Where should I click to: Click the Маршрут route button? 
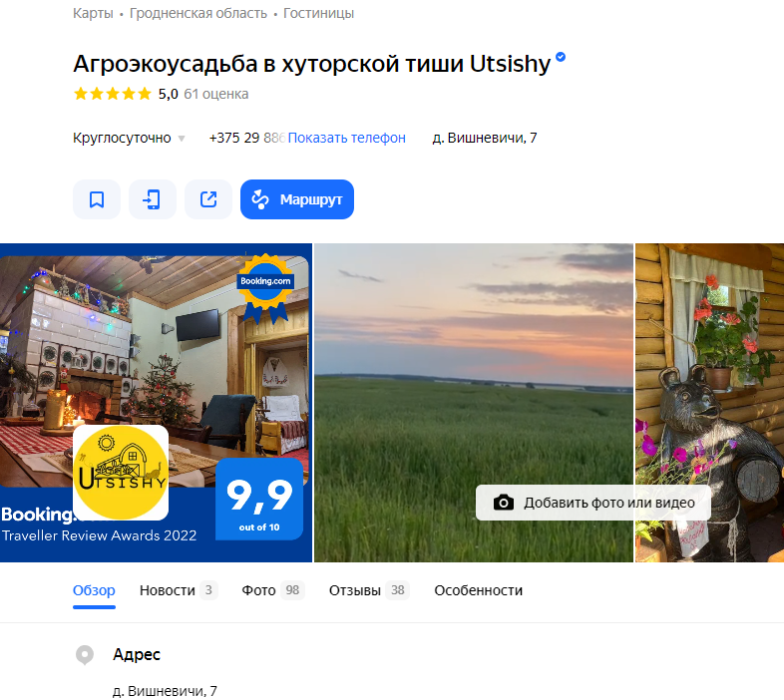pos(297,199)
